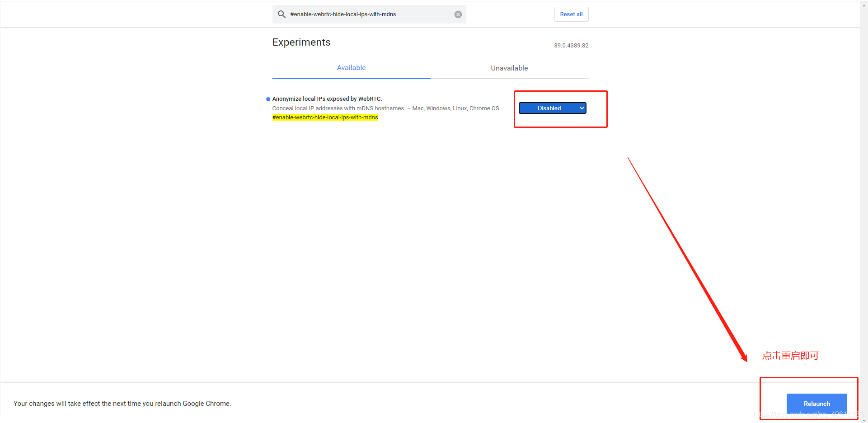Click Reset all button
Screen dimensions: 868x423
pyautogui.click(x=571, y=14)
